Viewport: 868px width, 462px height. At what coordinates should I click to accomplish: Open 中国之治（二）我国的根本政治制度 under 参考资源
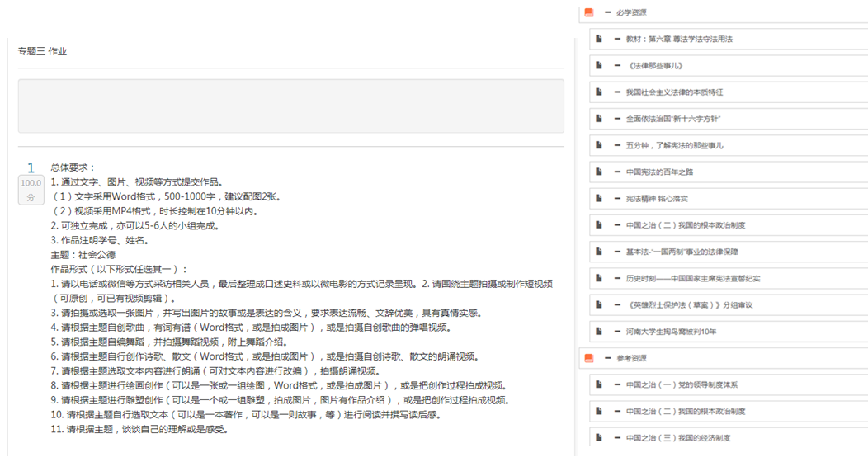(686, 411)
